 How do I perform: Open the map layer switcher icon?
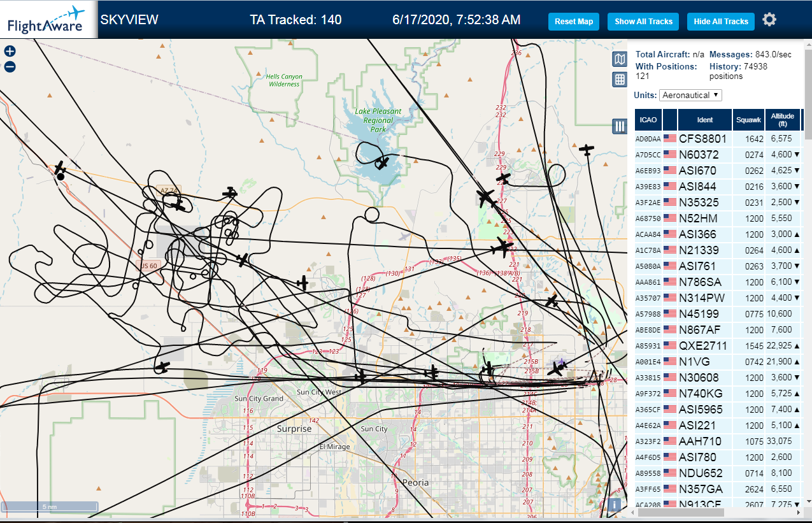click(x=619, y=60)
